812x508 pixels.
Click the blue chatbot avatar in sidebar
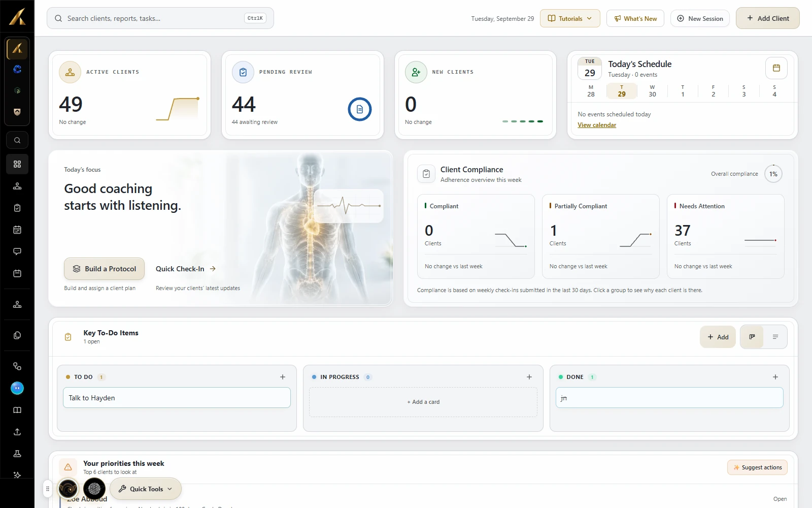(x=17, y=388)
